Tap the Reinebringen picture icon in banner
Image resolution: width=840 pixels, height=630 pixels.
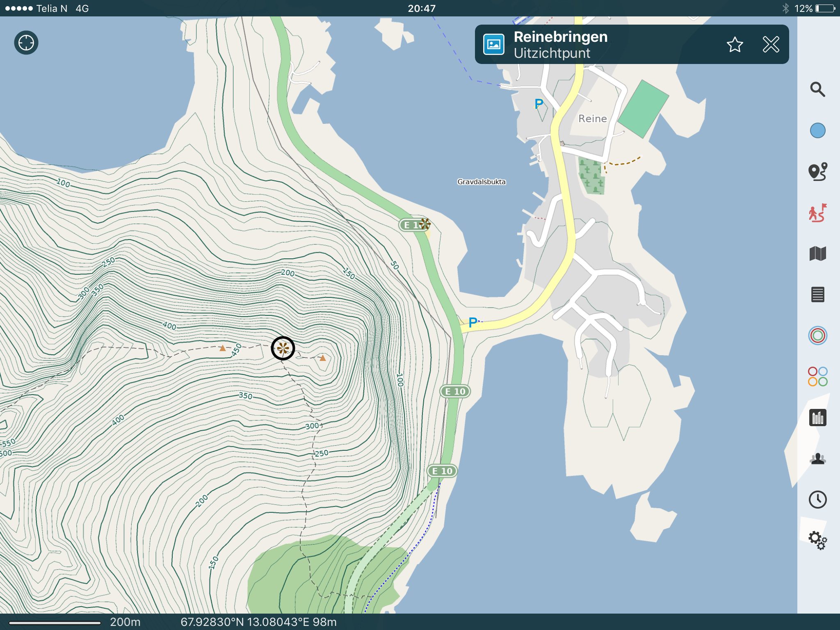494,44
